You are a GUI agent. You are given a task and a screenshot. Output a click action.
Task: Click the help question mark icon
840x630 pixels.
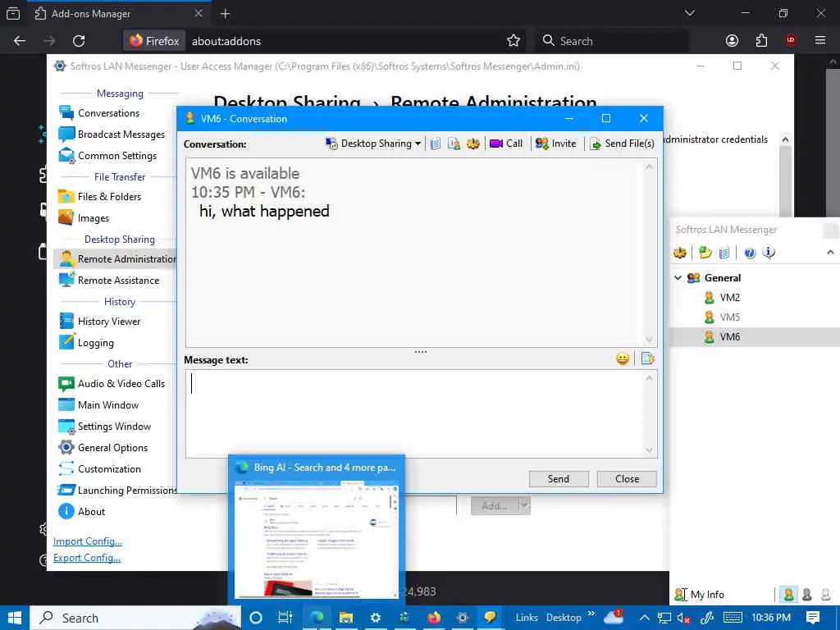tap(750, 253)
